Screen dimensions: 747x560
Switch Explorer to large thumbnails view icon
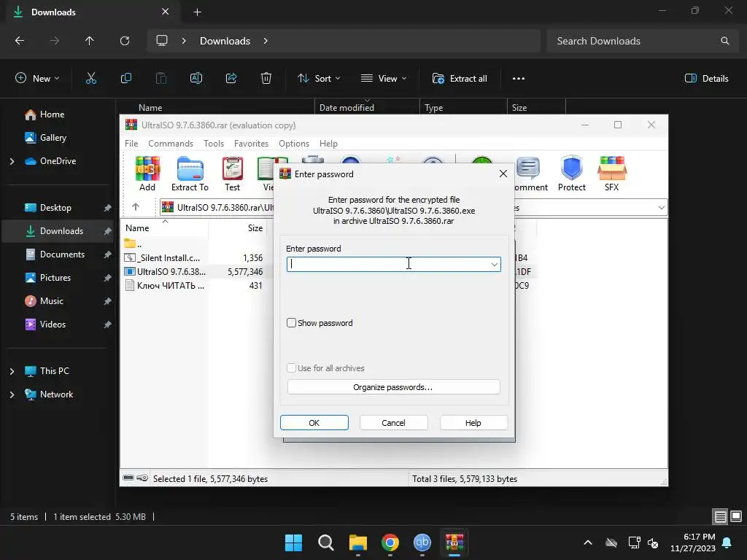click(736, 516)
